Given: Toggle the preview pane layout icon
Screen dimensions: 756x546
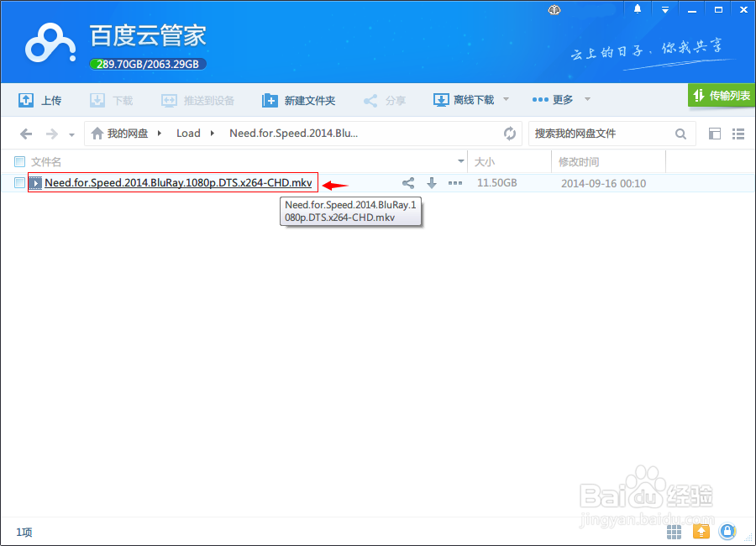Looking at the screenshot, I should coord(715,134).
